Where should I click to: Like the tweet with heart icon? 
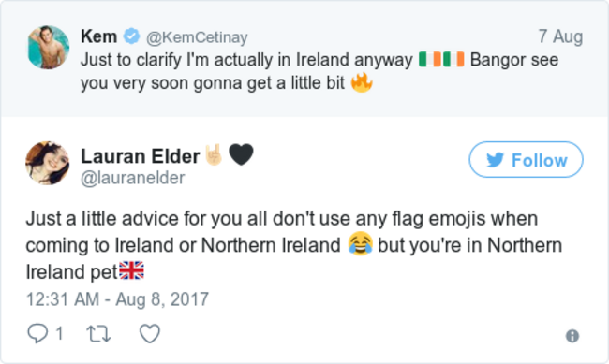(x=150, y=334)
